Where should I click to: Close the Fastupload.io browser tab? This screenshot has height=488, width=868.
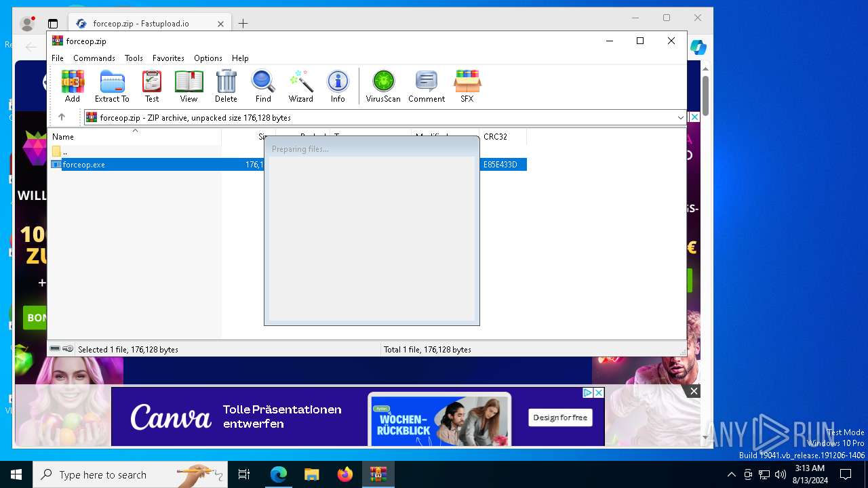pyautogui.click(x=220, y=24)
